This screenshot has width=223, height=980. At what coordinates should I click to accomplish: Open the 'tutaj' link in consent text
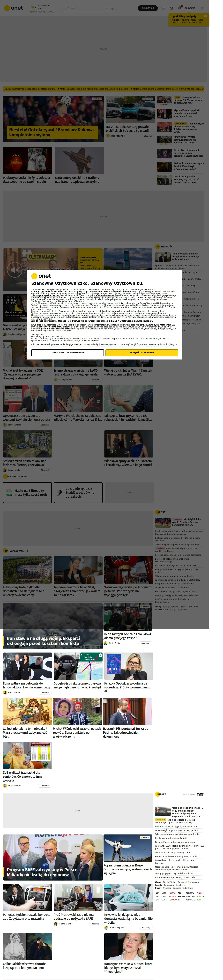coord(122,303)
